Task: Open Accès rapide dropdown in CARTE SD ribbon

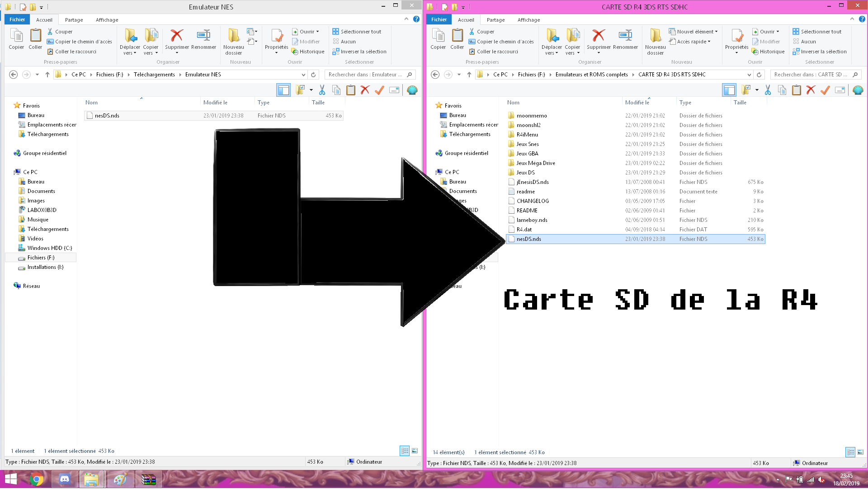Action: point(690,42)
